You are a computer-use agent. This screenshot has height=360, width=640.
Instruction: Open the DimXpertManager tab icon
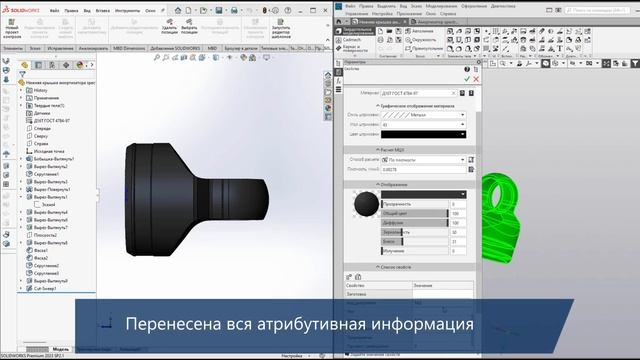[66, 65]
